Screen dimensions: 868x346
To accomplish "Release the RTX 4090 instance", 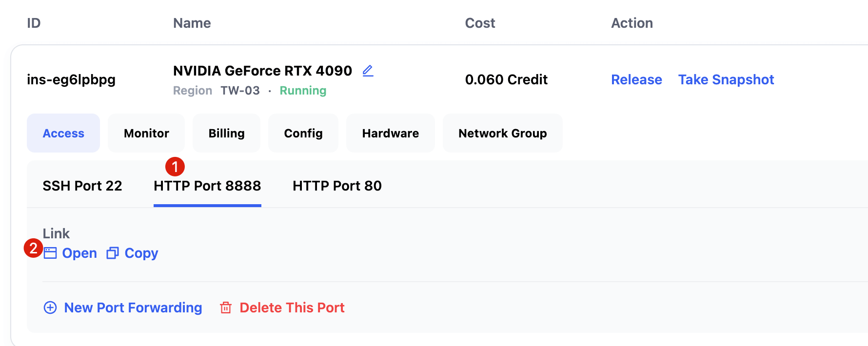I will click(x=636, y=79).
